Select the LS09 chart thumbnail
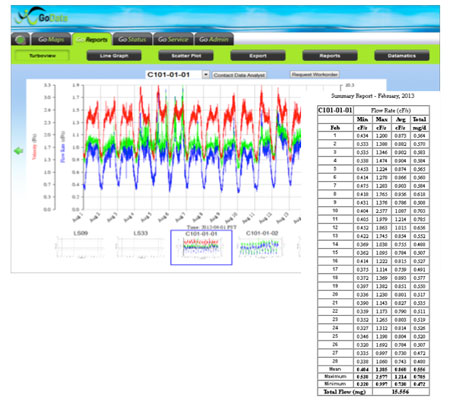450x400 pixels. (x=80, y=245)
